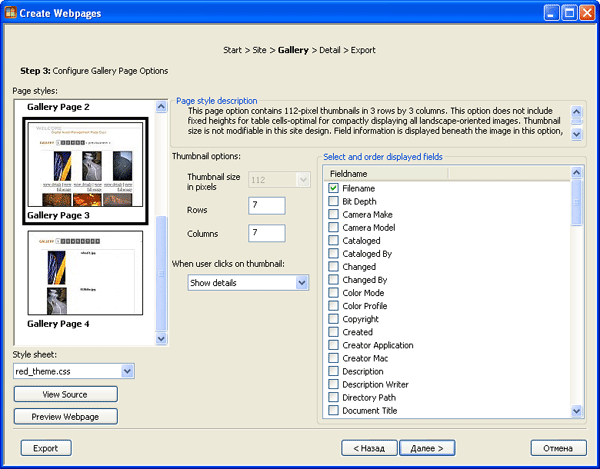Tick the Creator Mac checkbox
This screenshot has width=600, height=469.
(333, 358)
